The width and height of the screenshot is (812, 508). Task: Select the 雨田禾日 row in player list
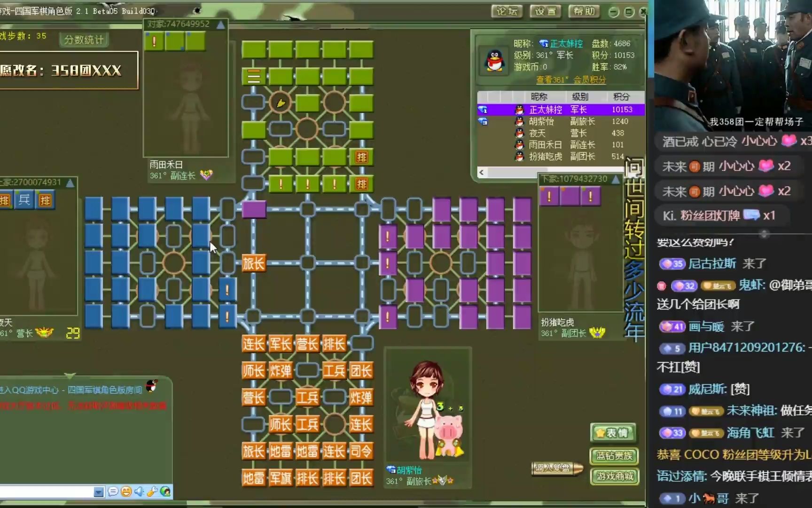click(x=561, y=145)
